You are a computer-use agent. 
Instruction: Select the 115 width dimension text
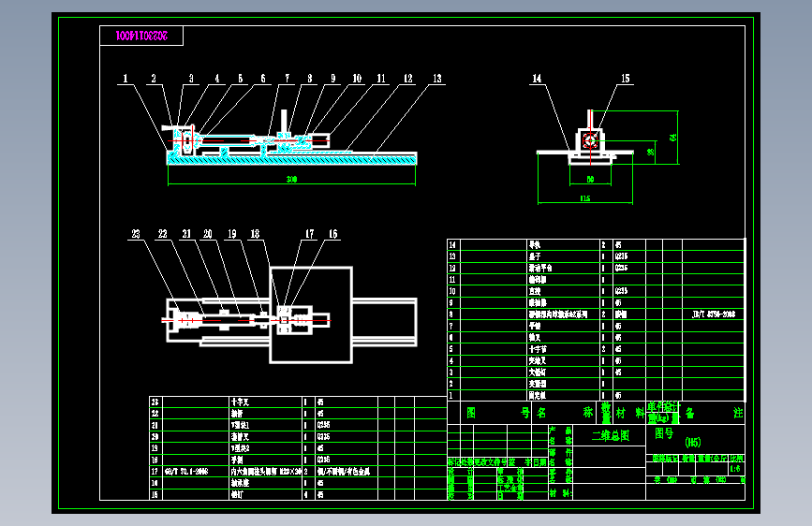coord(585,198)
